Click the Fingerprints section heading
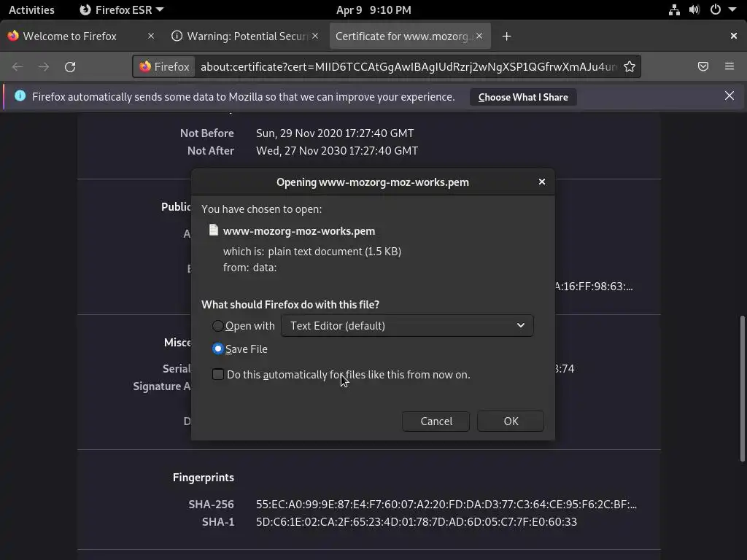 click(x=204, y=477)
